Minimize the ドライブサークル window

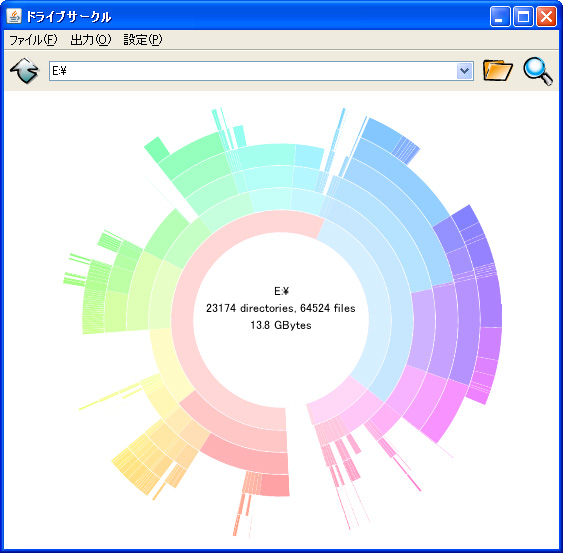coord(500,17)
